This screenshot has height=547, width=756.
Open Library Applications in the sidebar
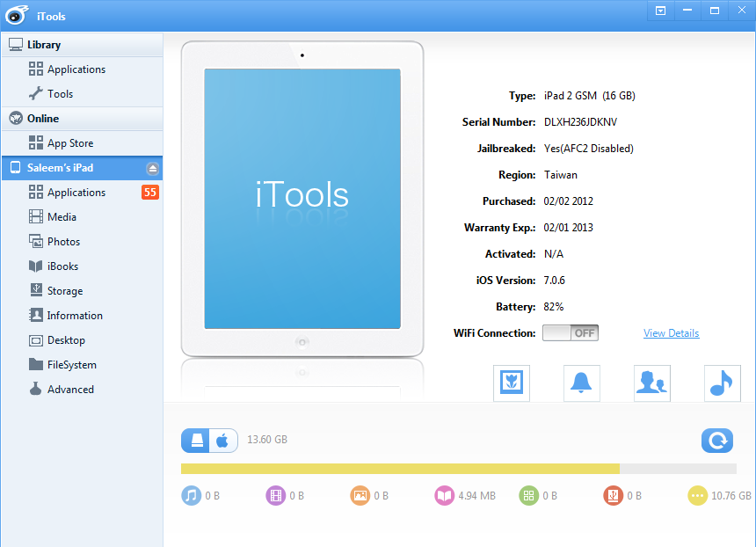pyautogui.click(x=82, y=69)
